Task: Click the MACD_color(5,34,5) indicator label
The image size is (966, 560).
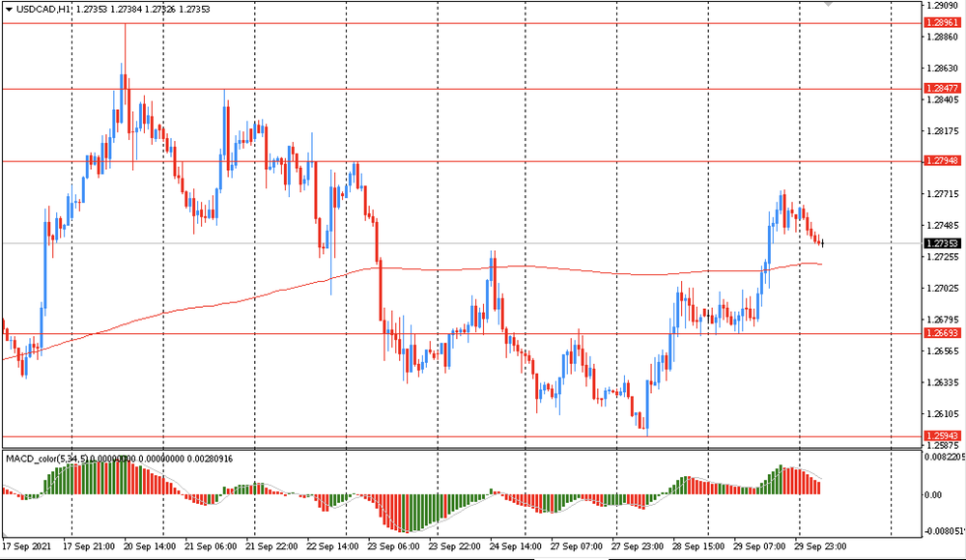Action: point(46,458)
